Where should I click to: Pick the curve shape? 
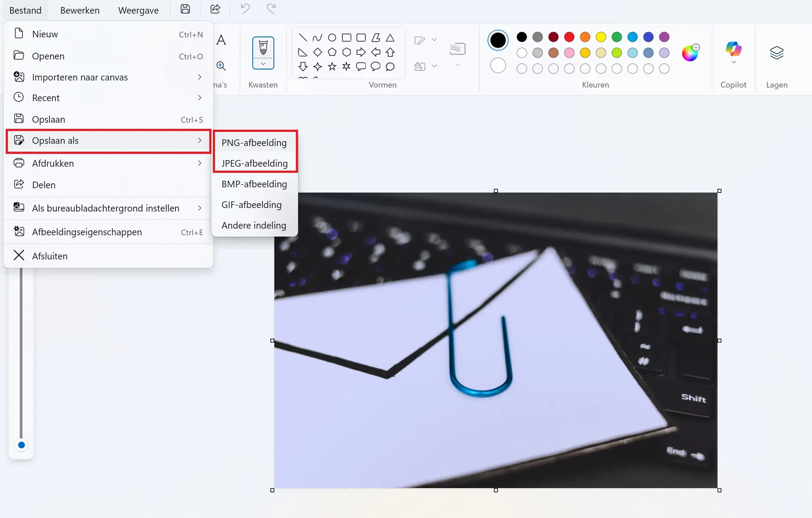317,37
